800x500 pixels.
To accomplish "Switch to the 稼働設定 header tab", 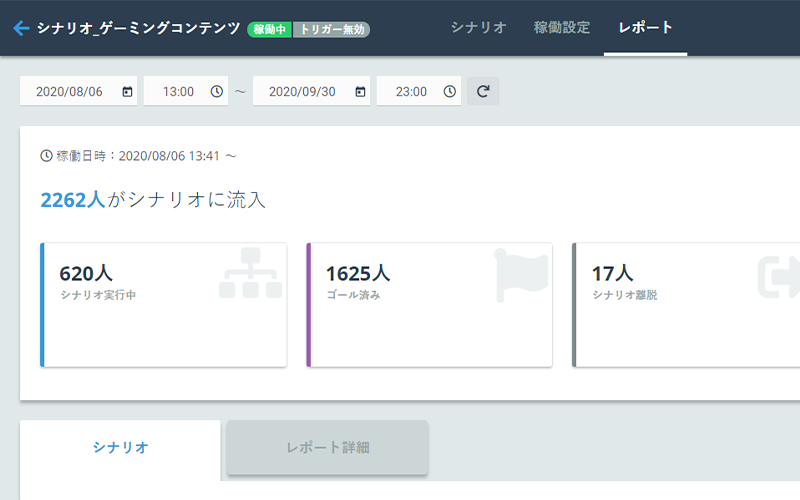I will tap(562, 28).
